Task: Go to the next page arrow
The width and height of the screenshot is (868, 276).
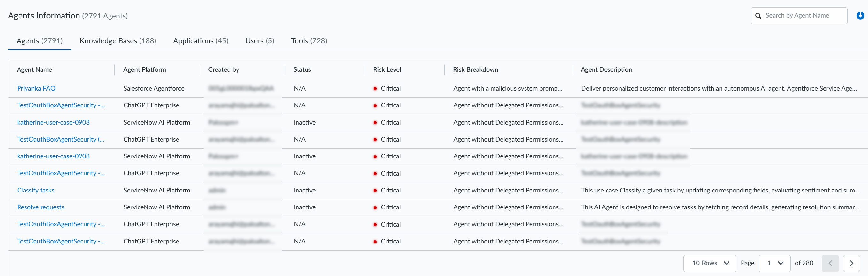Action: click(851, 263)
